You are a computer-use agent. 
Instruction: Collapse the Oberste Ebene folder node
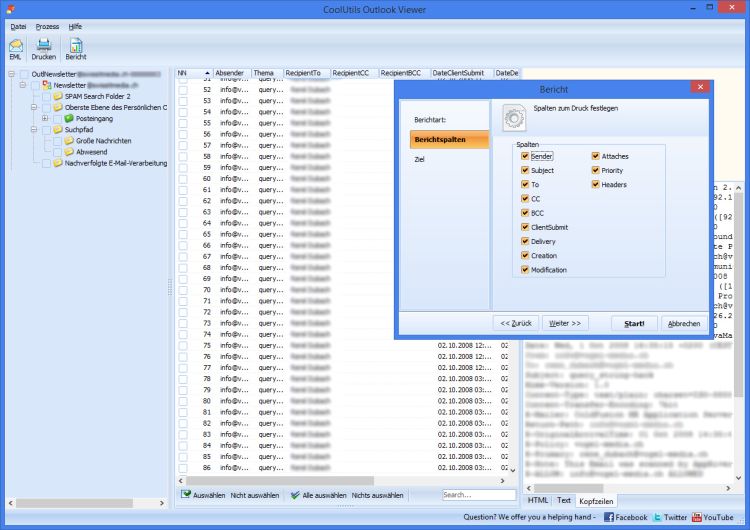[x=34, y=107]
